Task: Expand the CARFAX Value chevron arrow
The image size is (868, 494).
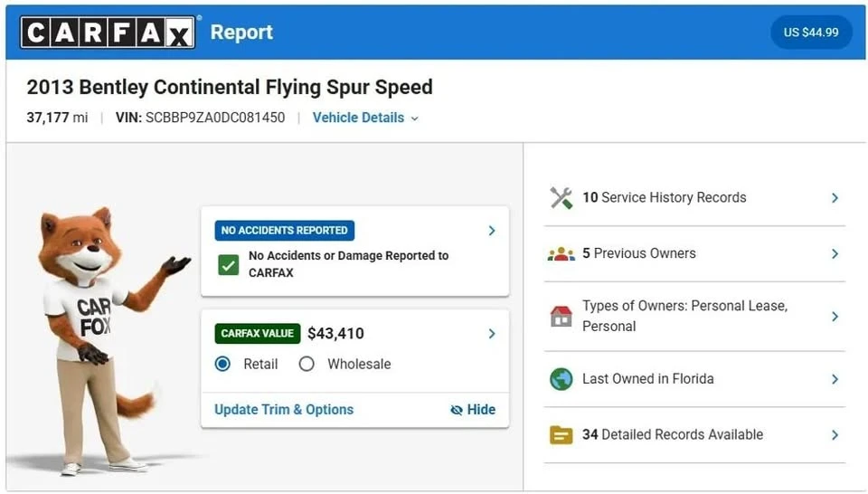Action: (492, 333)
